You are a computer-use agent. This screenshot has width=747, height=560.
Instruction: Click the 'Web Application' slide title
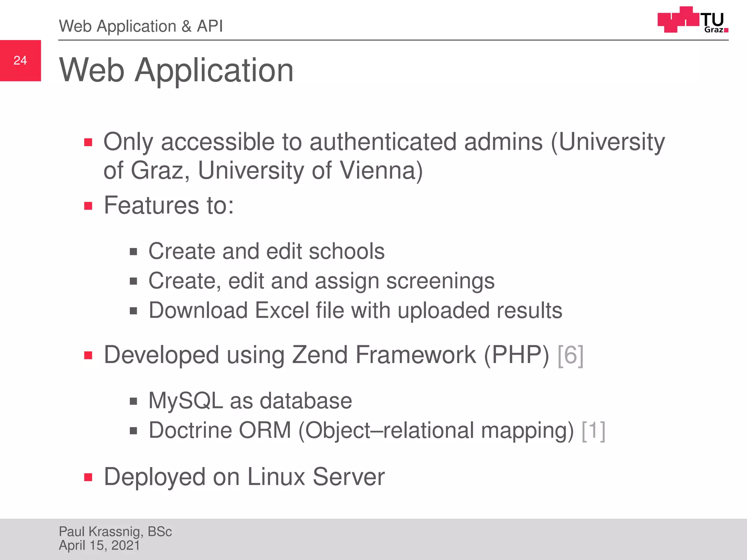coord(176,70)
